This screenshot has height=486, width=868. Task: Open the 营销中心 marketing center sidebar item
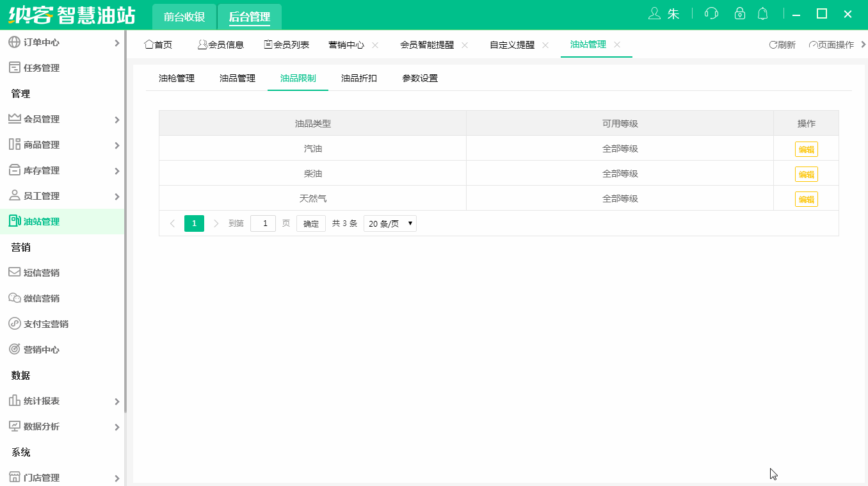click(x=42, y=349)
